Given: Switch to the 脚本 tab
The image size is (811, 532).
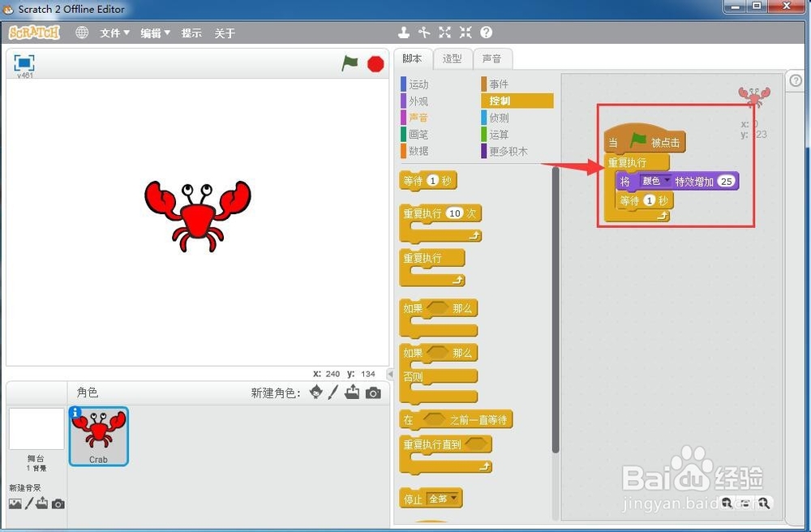Looking at the screenshot, I should point(412,59).
